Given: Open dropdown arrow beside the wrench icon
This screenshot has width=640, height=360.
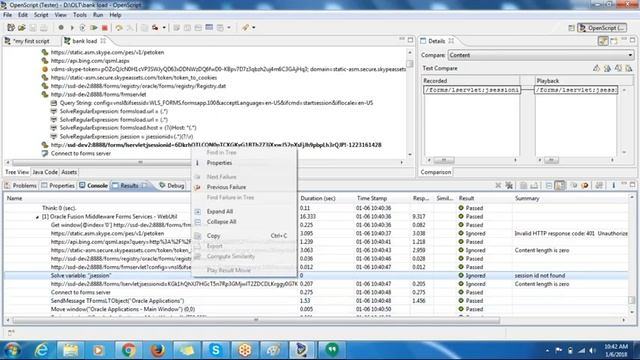Looking at the screenshot, I should (x=253, y=28).
